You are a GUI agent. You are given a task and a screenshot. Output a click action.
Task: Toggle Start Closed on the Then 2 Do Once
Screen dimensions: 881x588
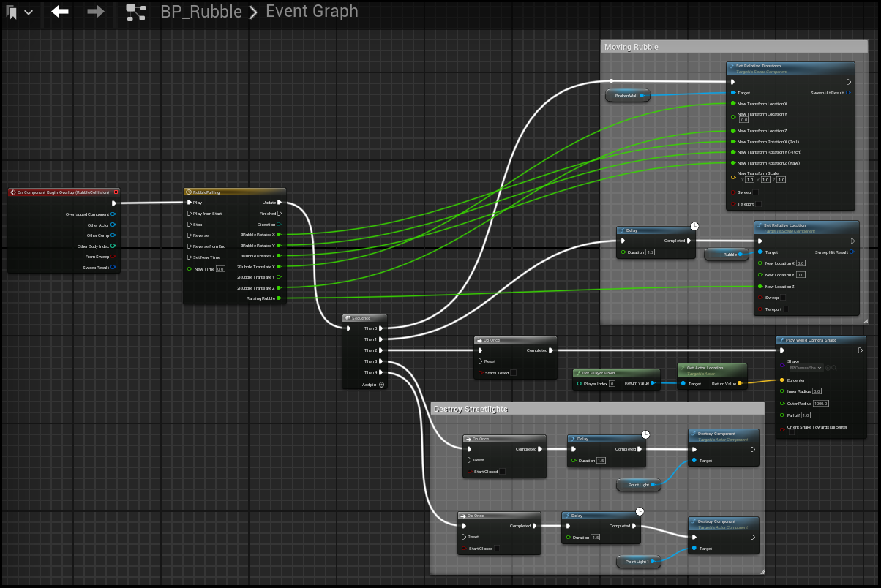(513, 373)
